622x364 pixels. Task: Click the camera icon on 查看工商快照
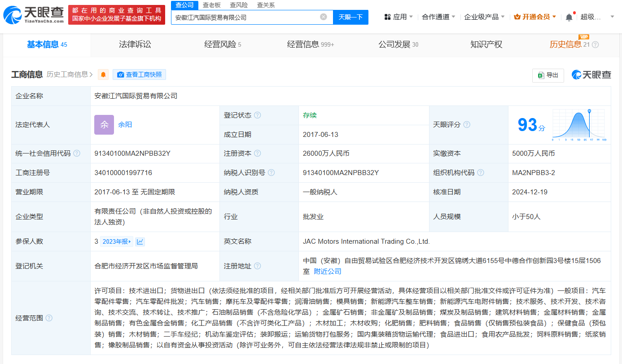pos(119,75)
